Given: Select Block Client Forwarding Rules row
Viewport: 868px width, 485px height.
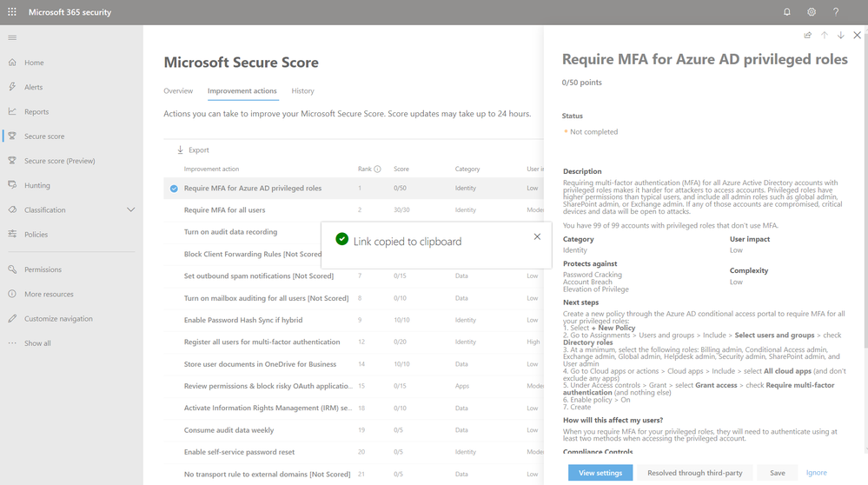Looking at the screenshot, I should point(242,254).
